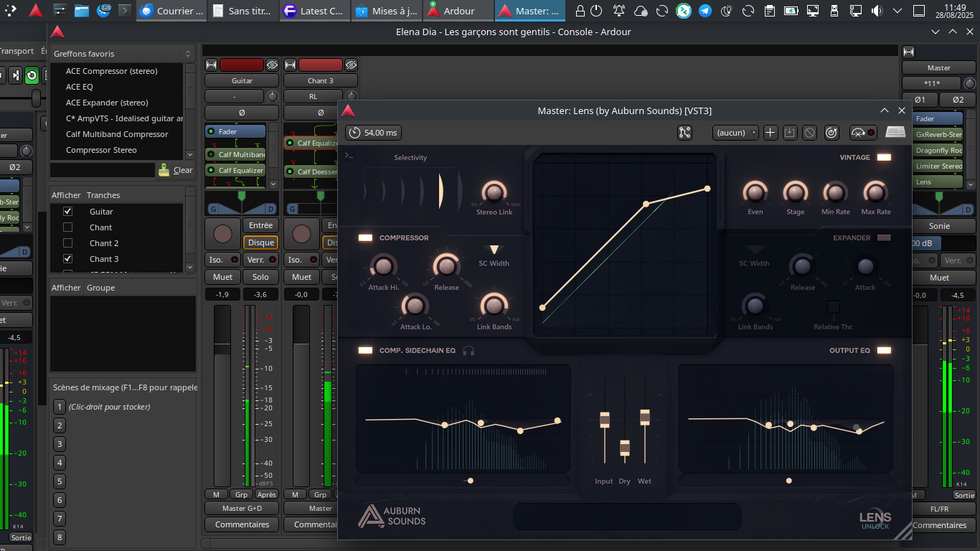Toggle the VINTAGE mode switch
Viewport: 980px width, 551px height.
(884, 157)
